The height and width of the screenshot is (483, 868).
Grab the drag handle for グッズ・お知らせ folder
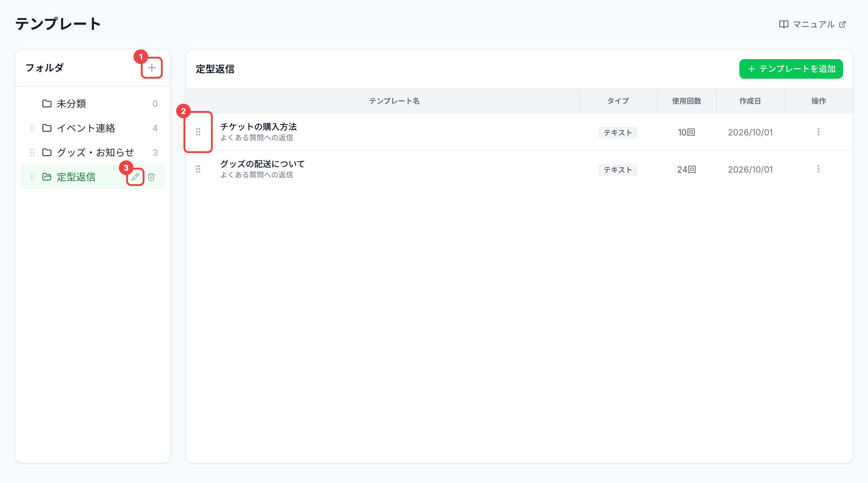32,152
